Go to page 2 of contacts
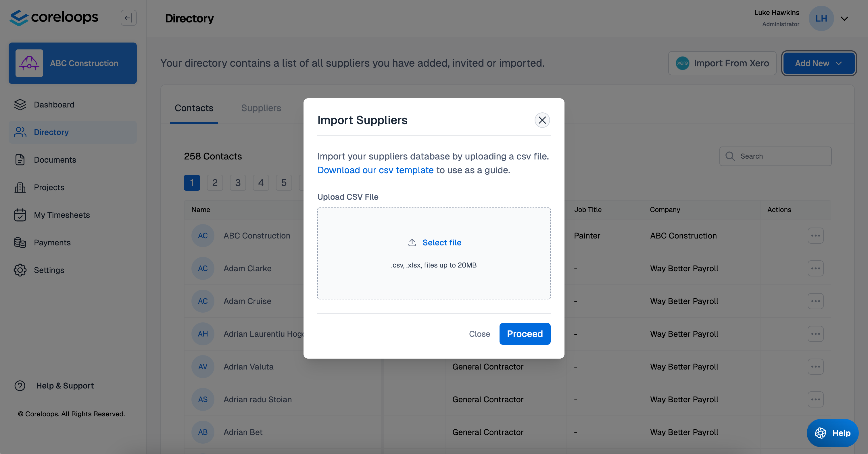Image resolution: width=868 pixels, height=454 pixels. click(215, 183)
